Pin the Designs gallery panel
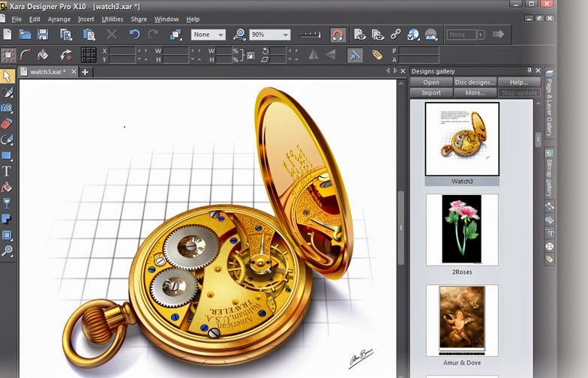 pyautogui.click(x=529, y=70)
